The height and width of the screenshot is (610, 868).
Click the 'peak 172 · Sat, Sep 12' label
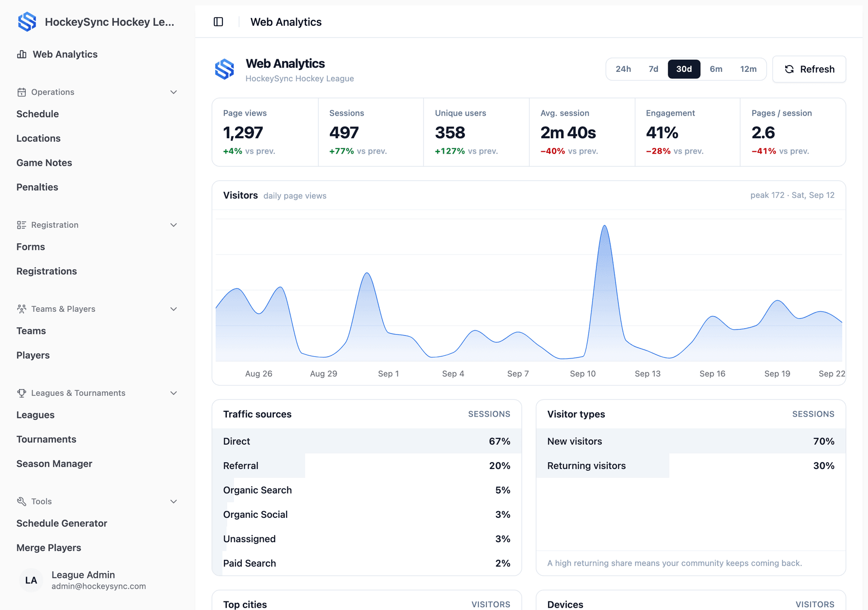pos(793,195)
